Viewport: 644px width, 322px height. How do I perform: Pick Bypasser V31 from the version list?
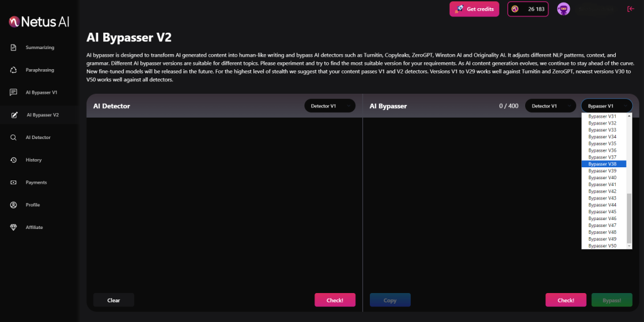tap(602, 116)
